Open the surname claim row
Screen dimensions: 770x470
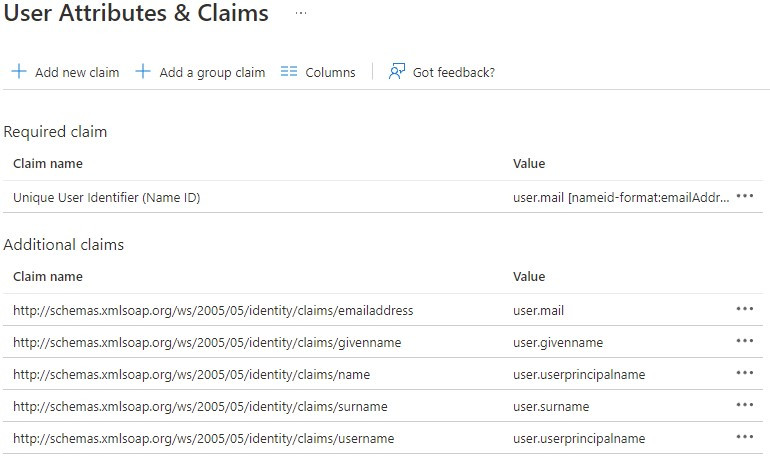200,407
